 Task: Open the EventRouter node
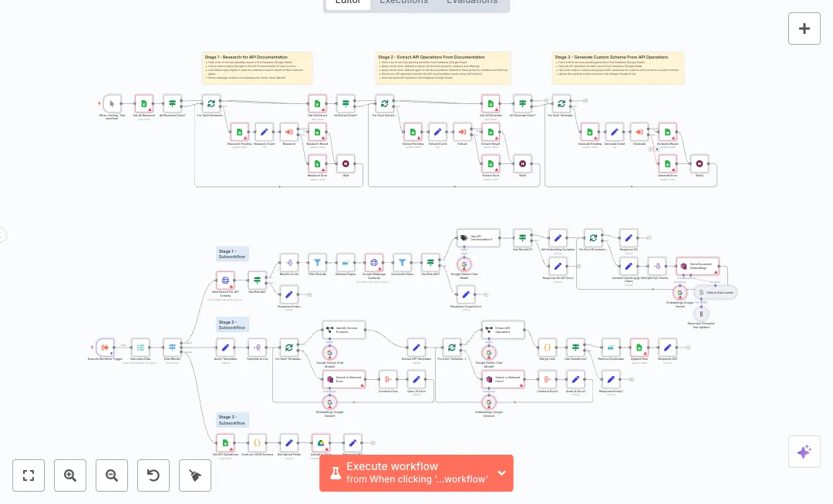point(173,348)
